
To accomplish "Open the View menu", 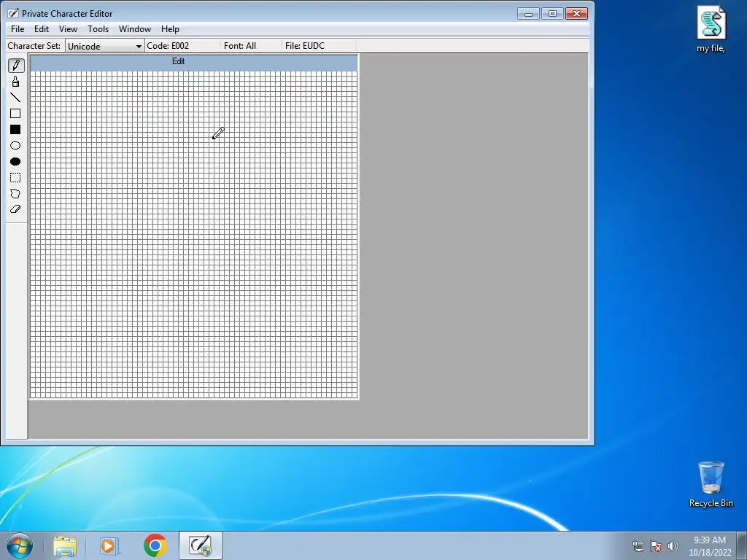I will point(68,29).
